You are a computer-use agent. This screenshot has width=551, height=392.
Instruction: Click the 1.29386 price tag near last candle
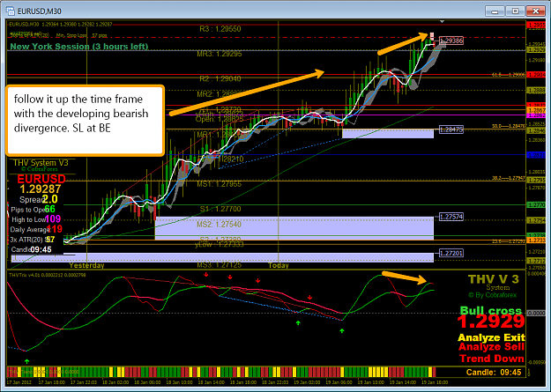(451, 41)
